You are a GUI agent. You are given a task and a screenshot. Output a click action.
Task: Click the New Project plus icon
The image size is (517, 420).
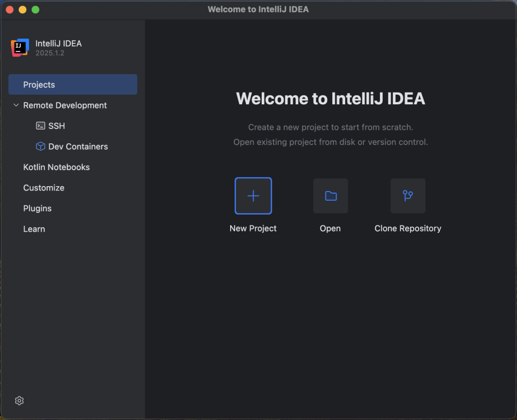point(253,196)
